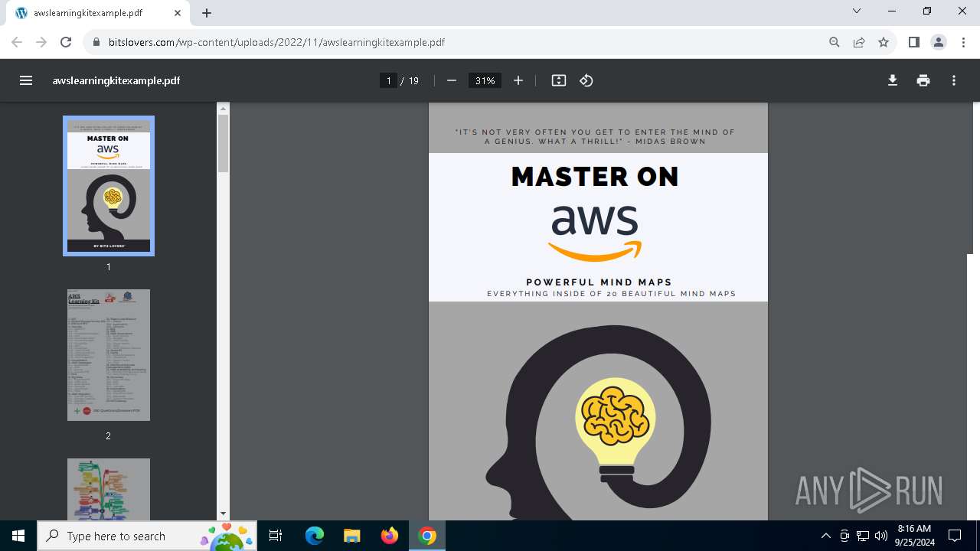
Task: Open the volume control in tray
Action: (x=881, y=536)
